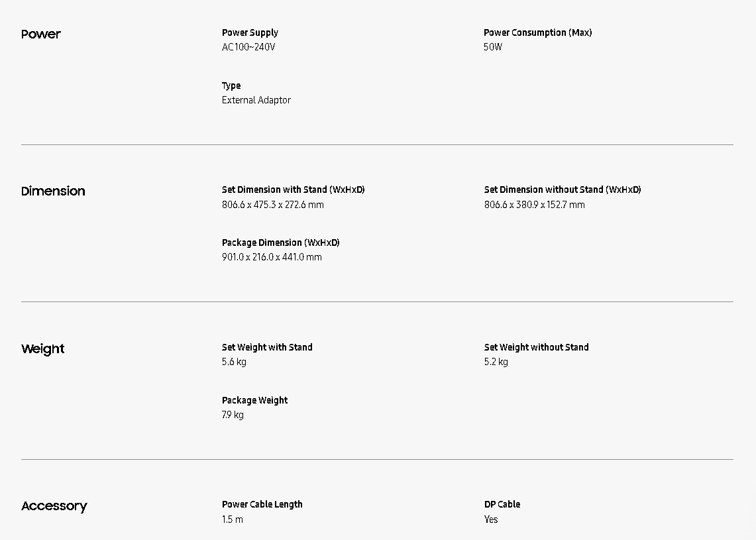Select the 50W power consumption value
The width and height of the screenshot is (756, 540).
493,47
